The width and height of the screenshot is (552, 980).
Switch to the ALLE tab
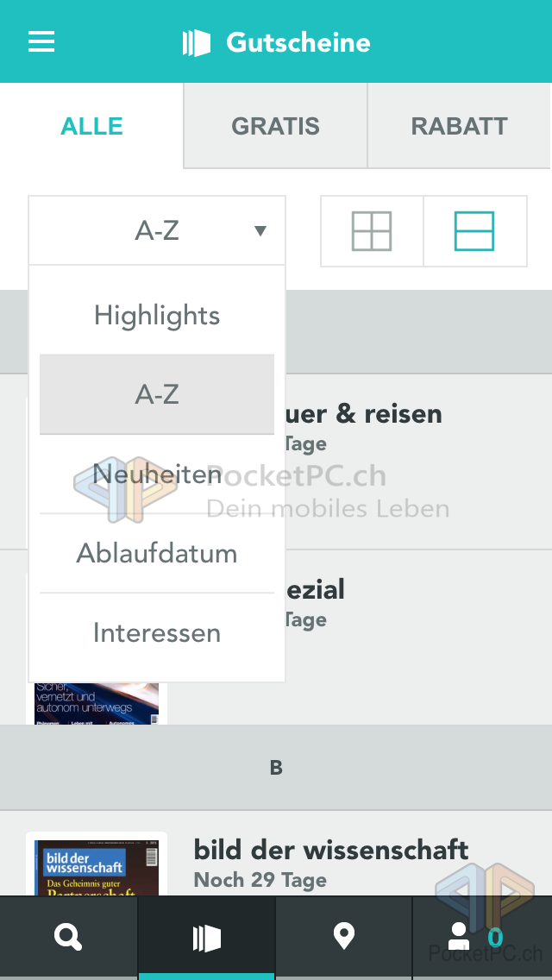[x=91, y=126]
